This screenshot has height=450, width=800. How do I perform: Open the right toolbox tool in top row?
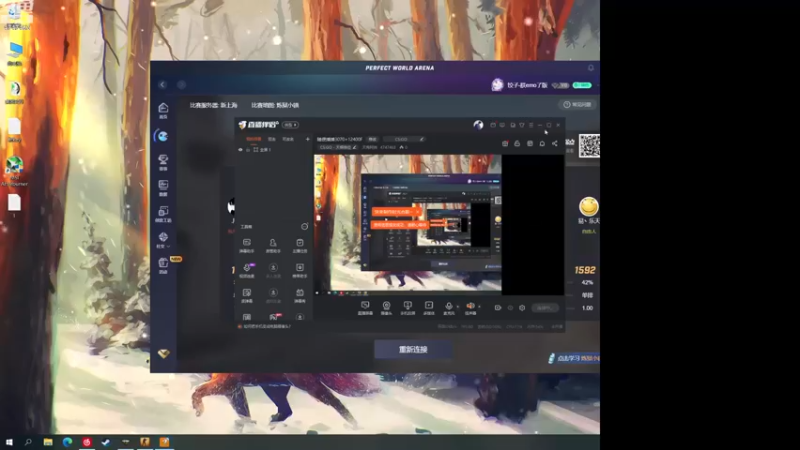299,245
